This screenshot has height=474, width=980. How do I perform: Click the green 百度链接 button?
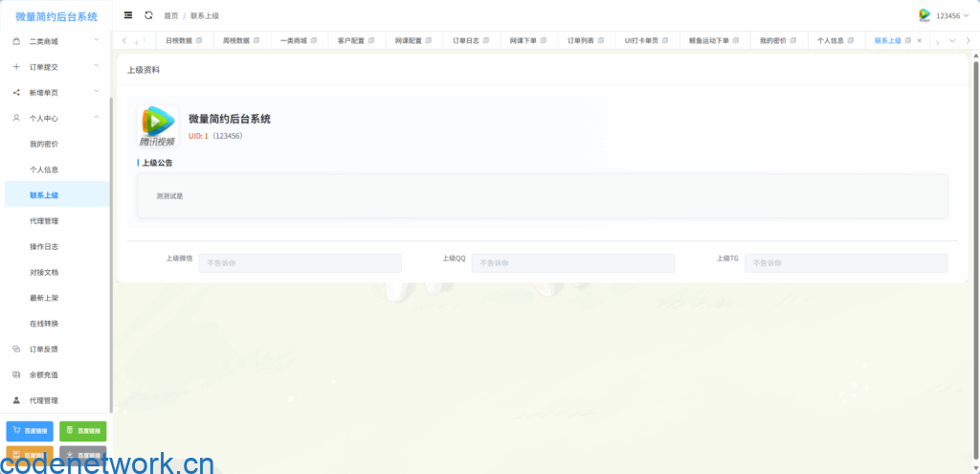83,431
